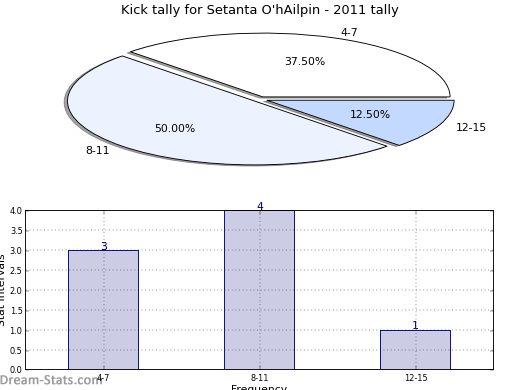Click the 8-11 x-axis tick label
The height and width of the screenshot is (390, 520).
(x=259, y=378)
